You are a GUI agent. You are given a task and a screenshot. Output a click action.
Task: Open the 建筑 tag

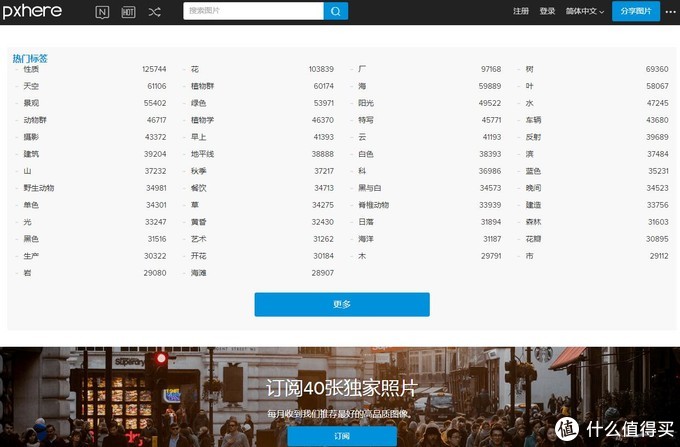(31, 154)
